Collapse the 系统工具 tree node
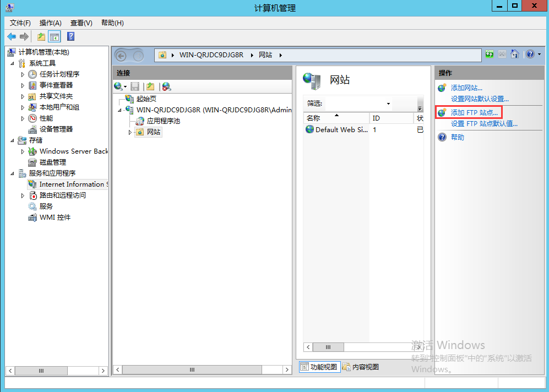Image resolution: width=549 pixels, height=392 pixels. [13, 63]
